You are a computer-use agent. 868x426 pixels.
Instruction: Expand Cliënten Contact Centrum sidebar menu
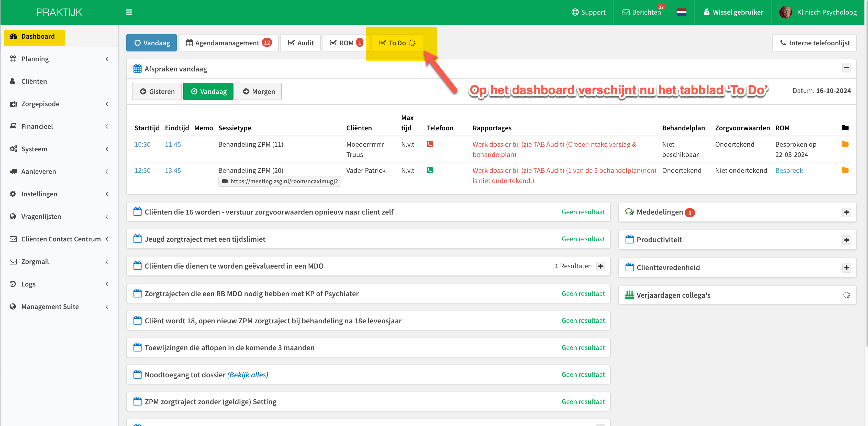pyautogui.click(x=59, y=239)
